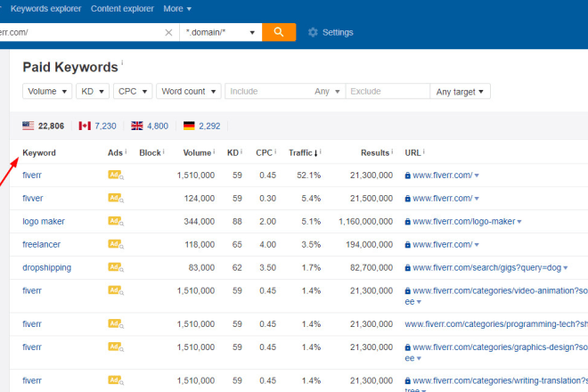588x392 pixels.
Task: Open the freelancer keyword link
Action: pyautogui.click(x=41, y=244)
